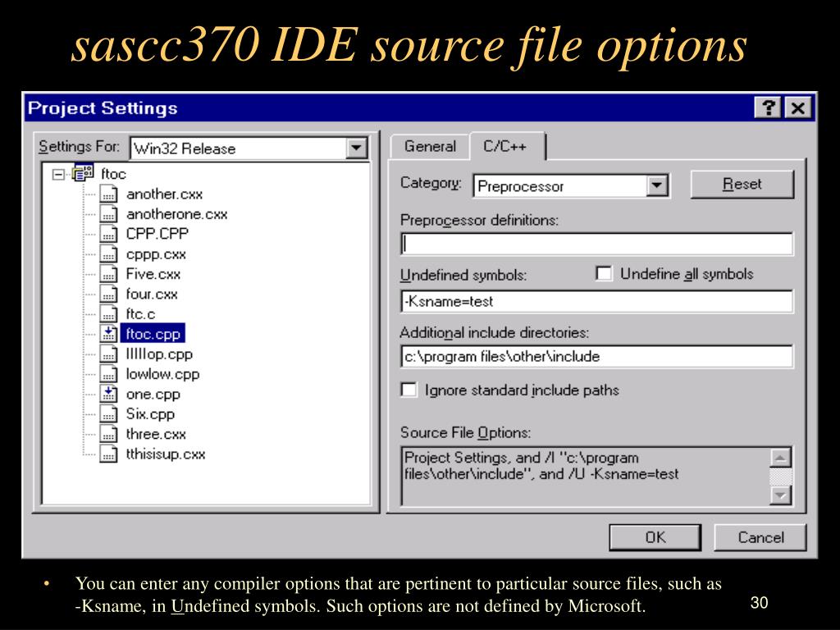The image size is (840, 630).
Task: Select the ftoc project root label
Action: click(x=113, y=174)
